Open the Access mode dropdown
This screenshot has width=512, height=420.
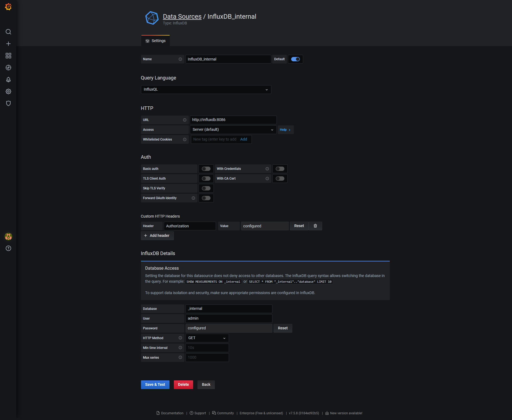point(233,129)
